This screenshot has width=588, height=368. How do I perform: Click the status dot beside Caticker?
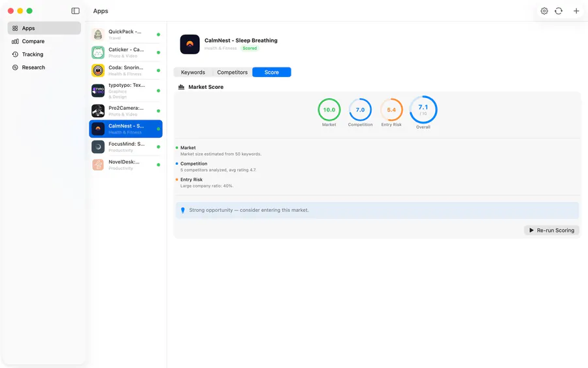(158, 52)
